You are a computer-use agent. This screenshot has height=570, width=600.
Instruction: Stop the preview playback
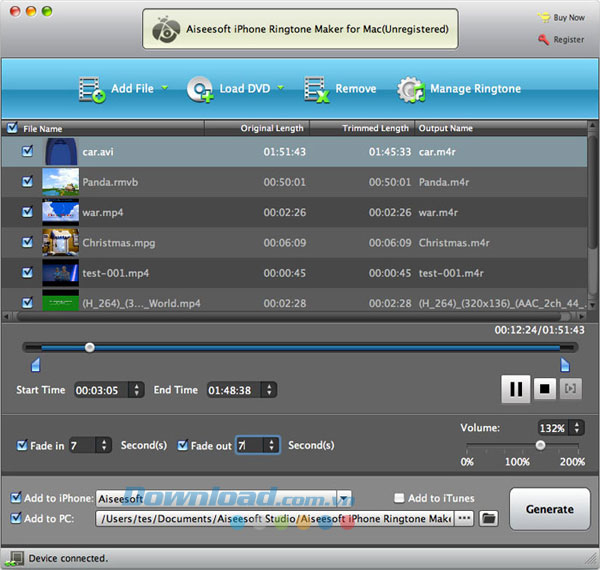(x=546, y=389)
